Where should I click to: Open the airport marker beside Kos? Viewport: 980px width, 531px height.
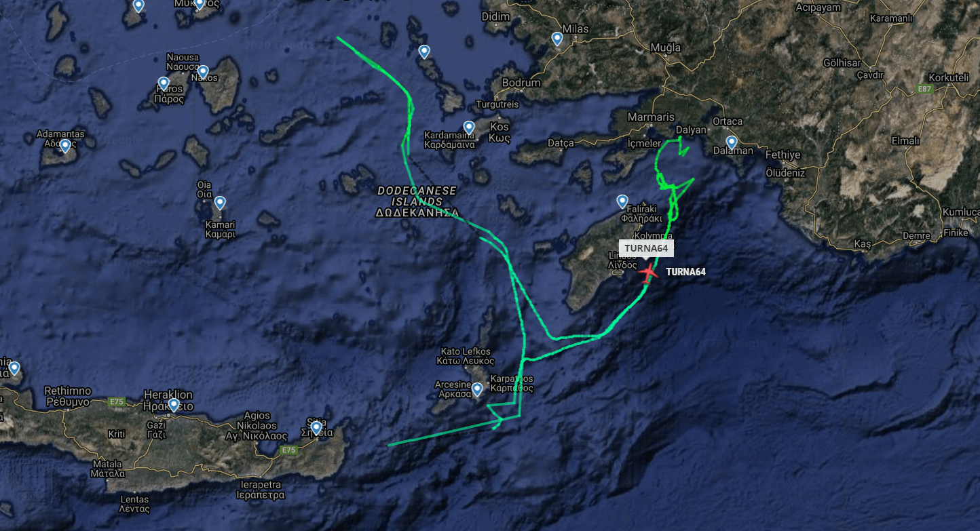[469, 127]
